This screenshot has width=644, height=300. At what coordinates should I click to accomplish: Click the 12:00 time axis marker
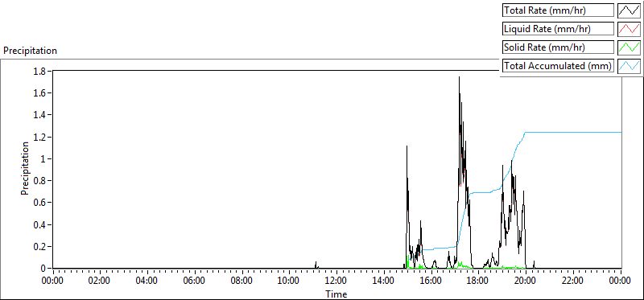(x=336, y=281)
